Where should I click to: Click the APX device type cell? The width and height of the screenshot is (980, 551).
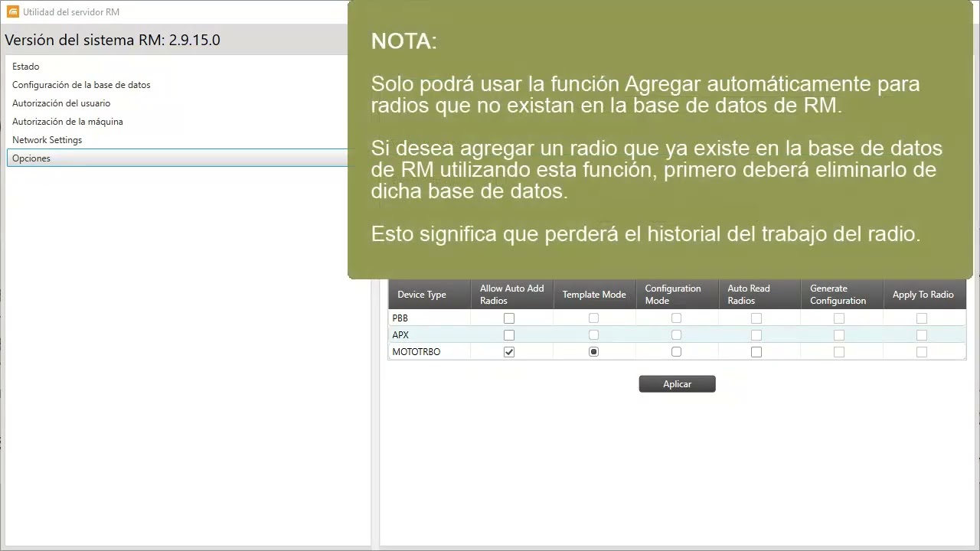coord(430,335)
